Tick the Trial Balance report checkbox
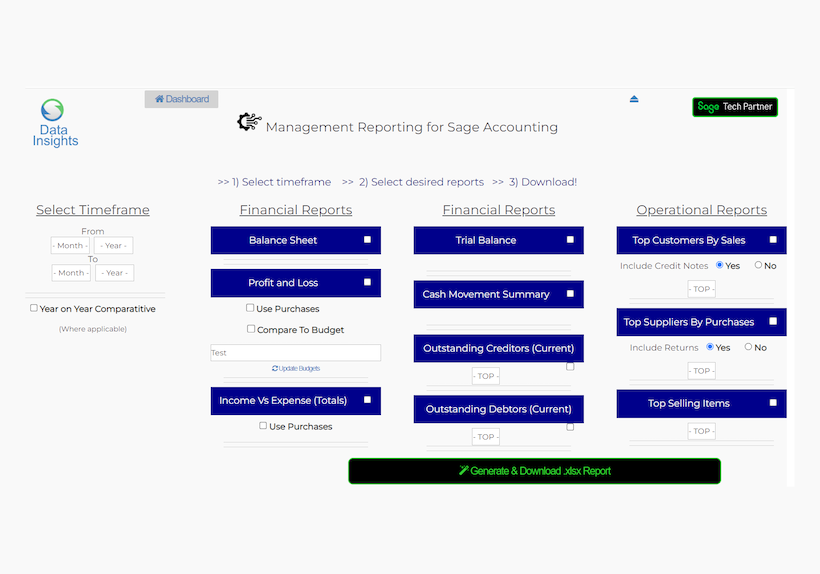The image size is (820, 574). (570, 240)
